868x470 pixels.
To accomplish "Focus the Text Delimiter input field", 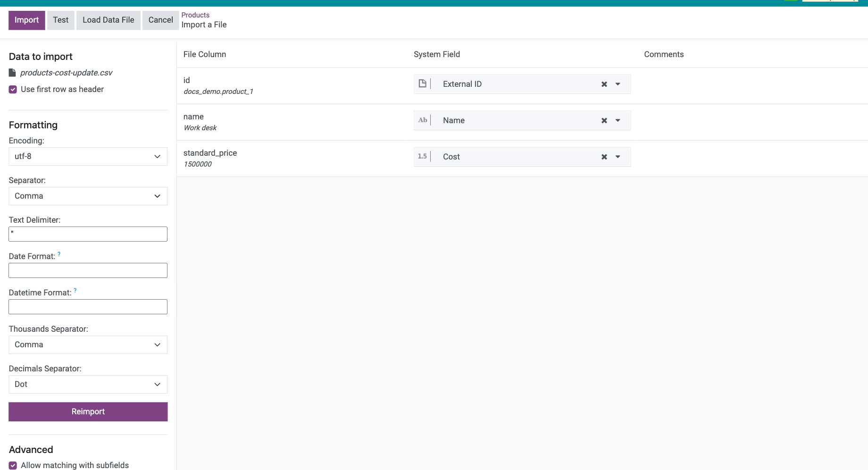I will (88, 234).
